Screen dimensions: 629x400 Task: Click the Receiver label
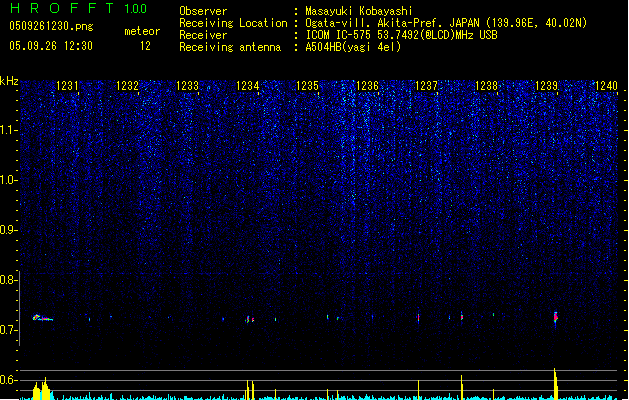(x=203, y=35)
